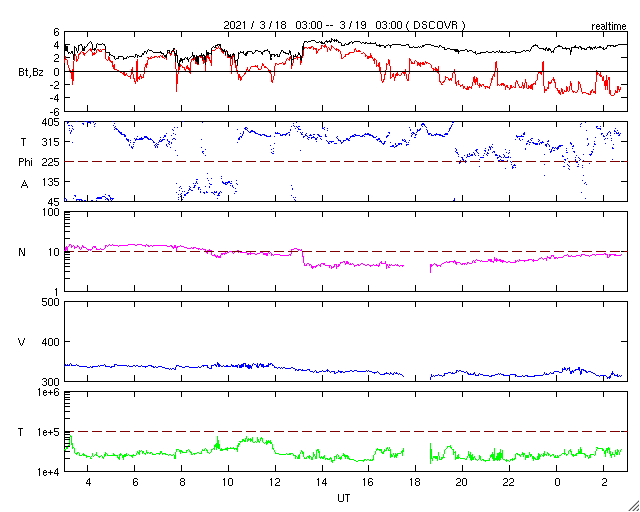640x512 pixels.
Task: Click the 100 tick on the N axis
Action: point(51,212)
